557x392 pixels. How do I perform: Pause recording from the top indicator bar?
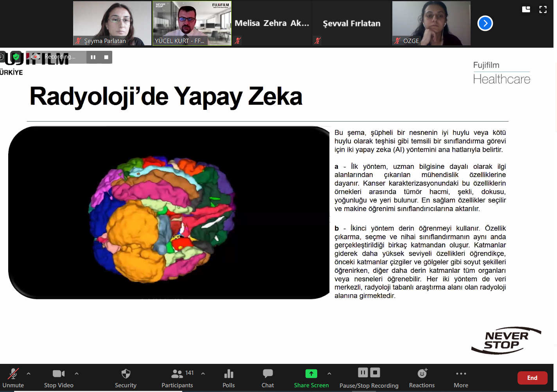(x=93, y=57)
